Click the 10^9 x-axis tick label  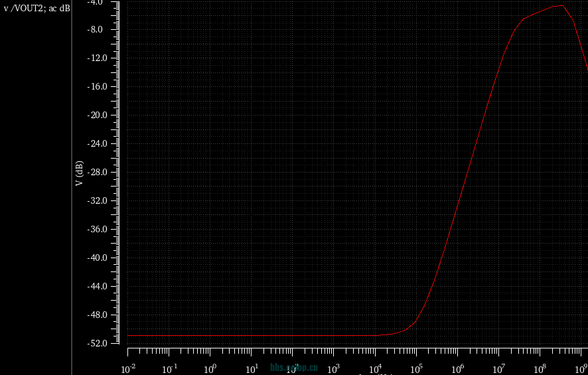(x=580, y=368)
